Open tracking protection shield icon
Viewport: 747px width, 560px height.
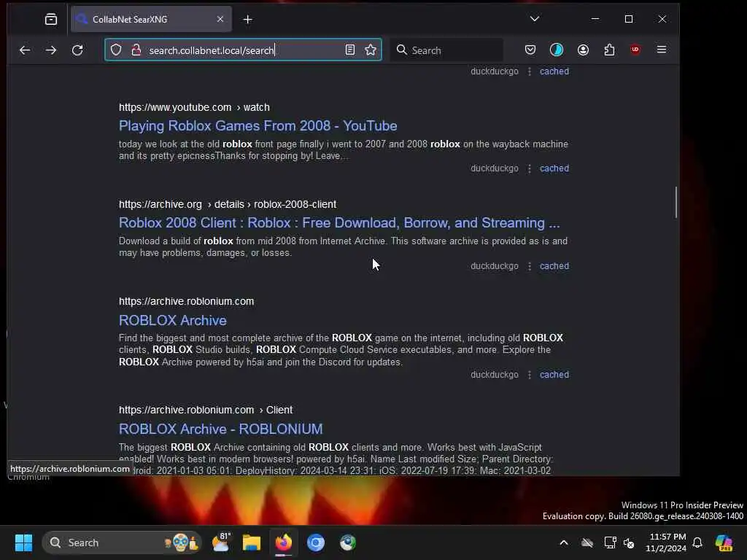[x=116, y=50]
